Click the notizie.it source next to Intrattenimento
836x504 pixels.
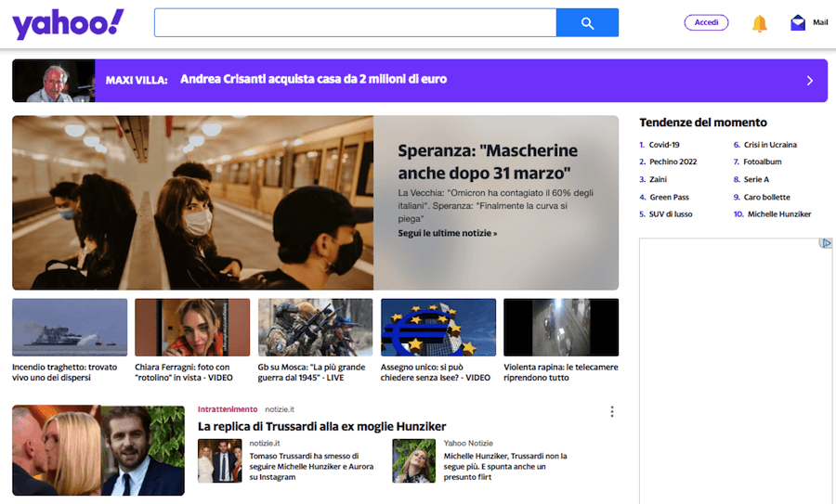point(280,409)
